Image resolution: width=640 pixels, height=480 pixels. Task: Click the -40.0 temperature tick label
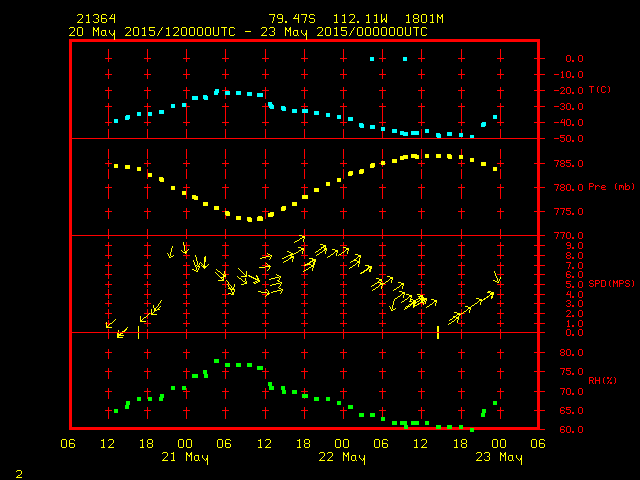pyautogui.click(x=569, y=122)
